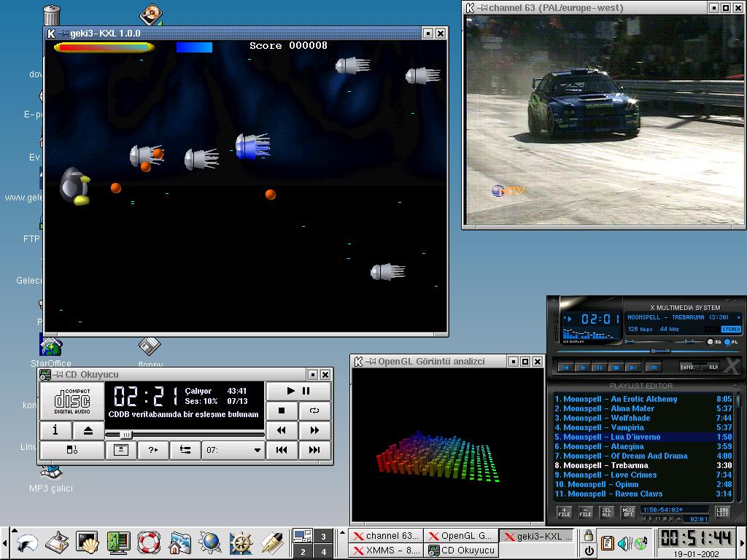Switch to the OpenGL taskbar entry
This screenshot has height=560, width=747.
click(x=460, y=536)
